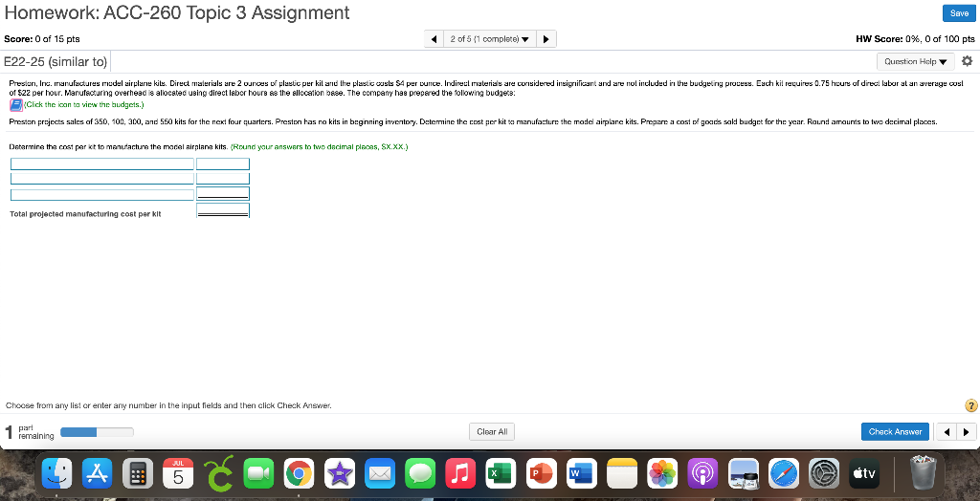Open Microsoft PowerPoint from the dock
The image size is (980, 501).
point(542,473)
